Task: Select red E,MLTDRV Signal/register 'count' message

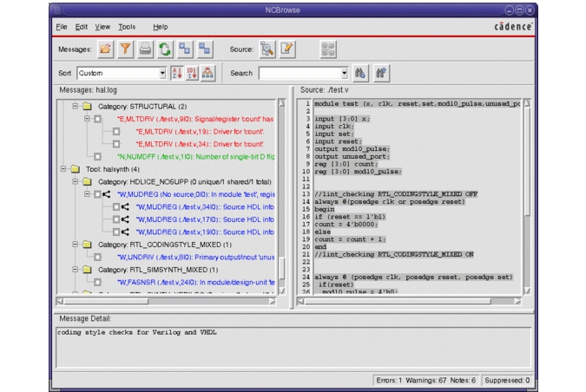Action: click(195, 119)
